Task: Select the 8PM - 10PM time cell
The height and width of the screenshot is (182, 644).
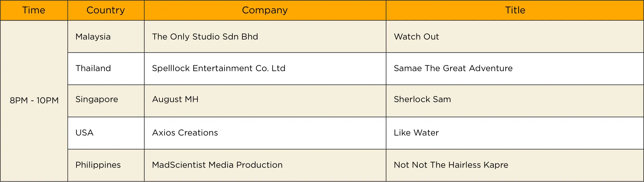Action: (34, 100)
